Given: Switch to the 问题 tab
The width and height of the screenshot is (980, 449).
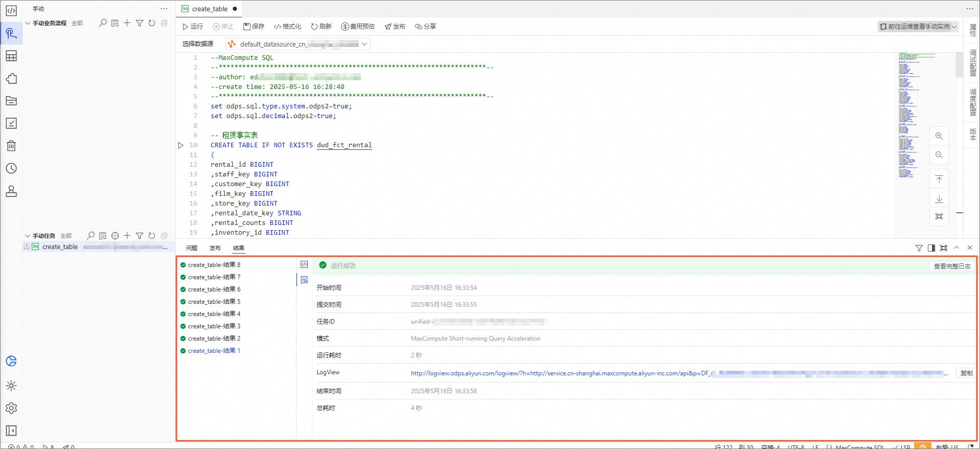Looking at the screenshot, I should [x=192, y=248].
